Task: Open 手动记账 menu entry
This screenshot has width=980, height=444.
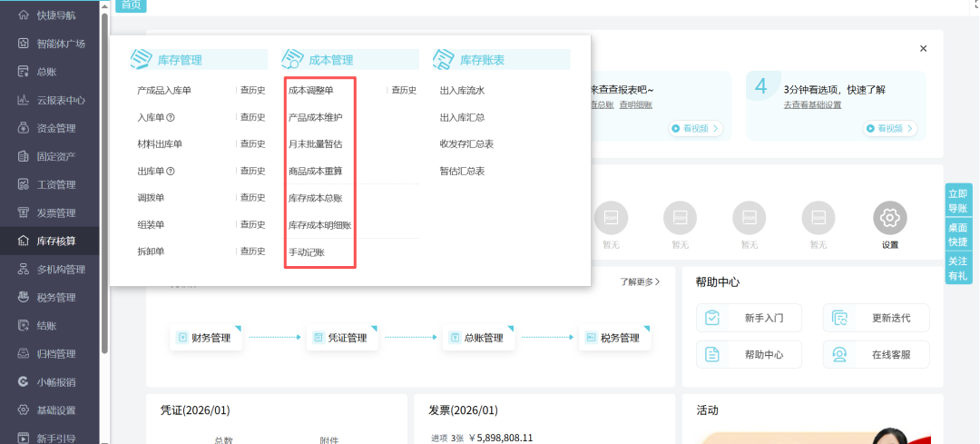Action: (x=307, y=252)
